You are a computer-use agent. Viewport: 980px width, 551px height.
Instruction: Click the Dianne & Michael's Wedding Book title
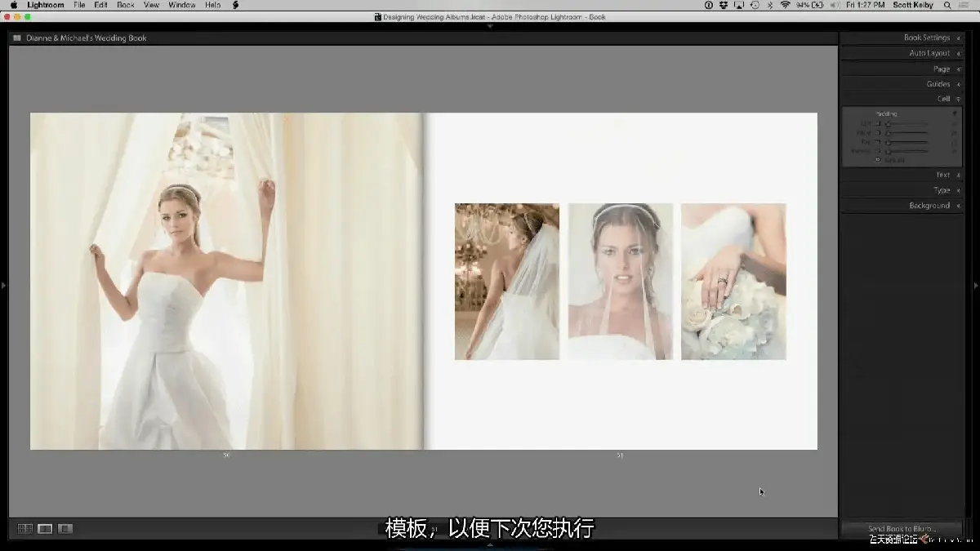click(87, 38)
